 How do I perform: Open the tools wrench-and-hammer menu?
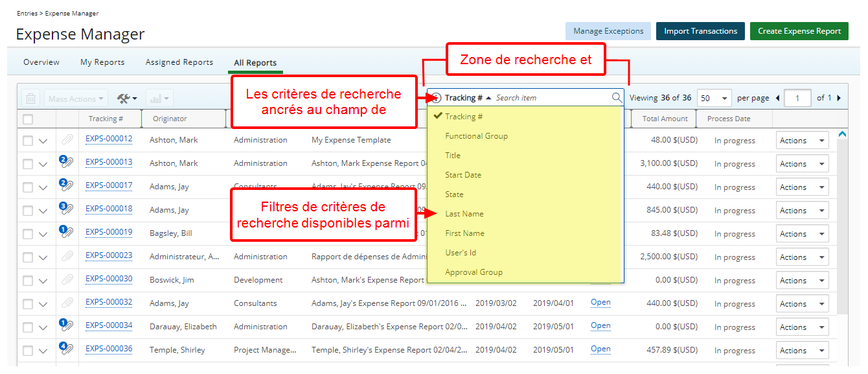click(127, 99)
